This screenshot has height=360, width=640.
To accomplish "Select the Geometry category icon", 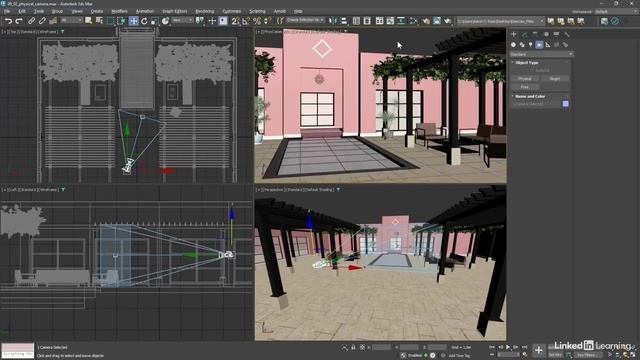I will pos(513,44).
